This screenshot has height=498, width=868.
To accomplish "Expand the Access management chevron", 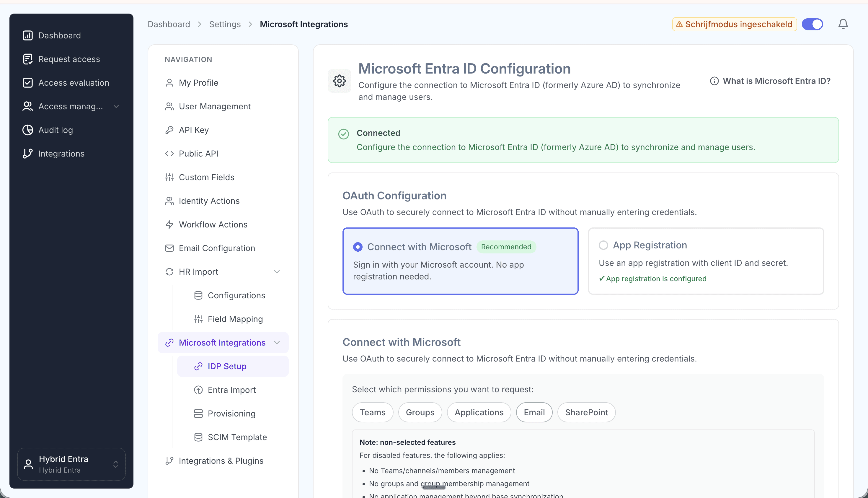I will (116, 106).
